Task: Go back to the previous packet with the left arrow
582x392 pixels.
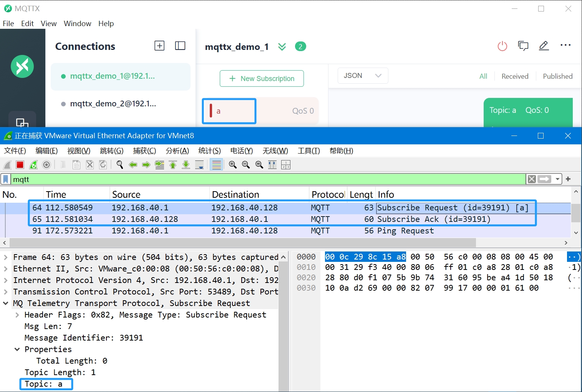Action: point(133,165)
